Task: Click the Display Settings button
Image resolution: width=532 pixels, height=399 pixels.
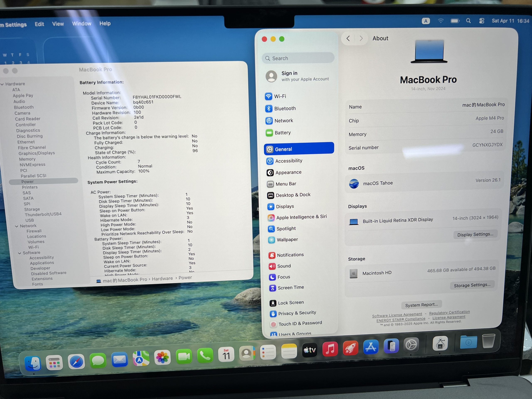Action: point(475,234)
